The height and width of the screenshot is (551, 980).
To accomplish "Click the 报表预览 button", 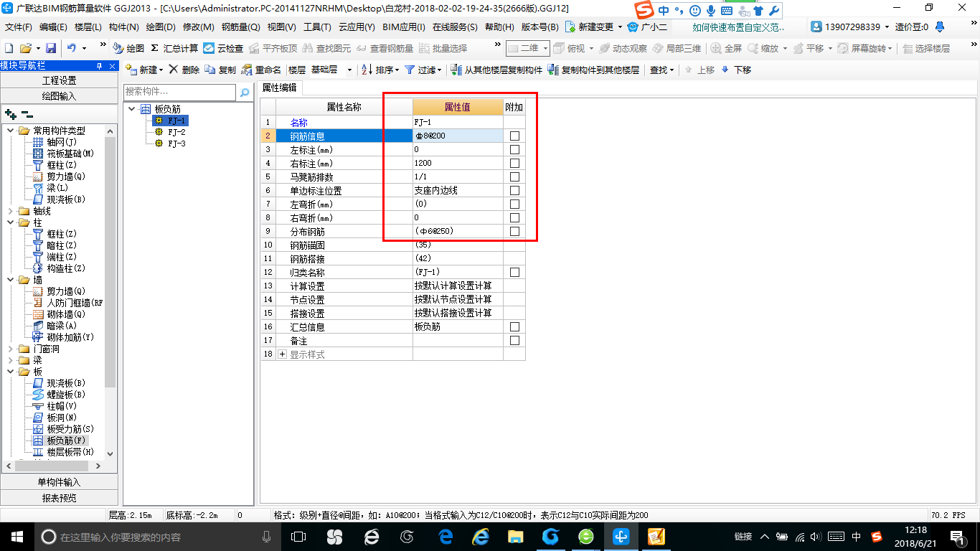I will pos(59,498).
